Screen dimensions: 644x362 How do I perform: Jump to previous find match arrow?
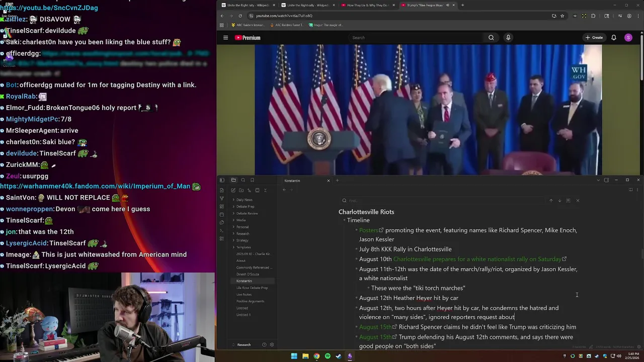pyautogui.click(x=551, y=201)
